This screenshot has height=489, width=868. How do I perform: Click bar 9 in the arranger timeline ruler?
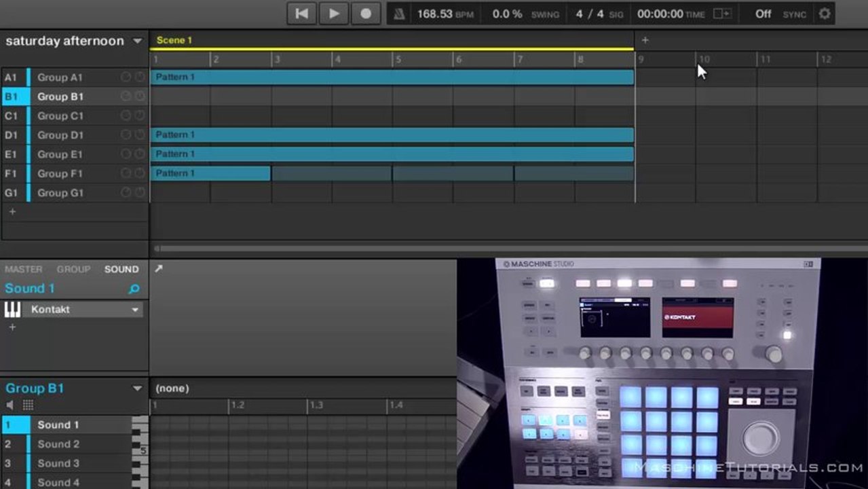coord(641,60)
